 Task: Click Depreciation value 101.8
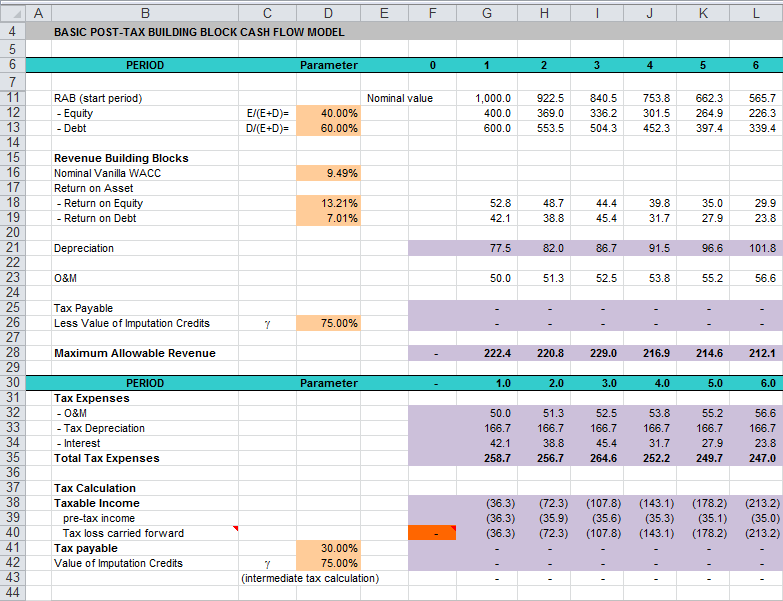click(x=763, y=248)
